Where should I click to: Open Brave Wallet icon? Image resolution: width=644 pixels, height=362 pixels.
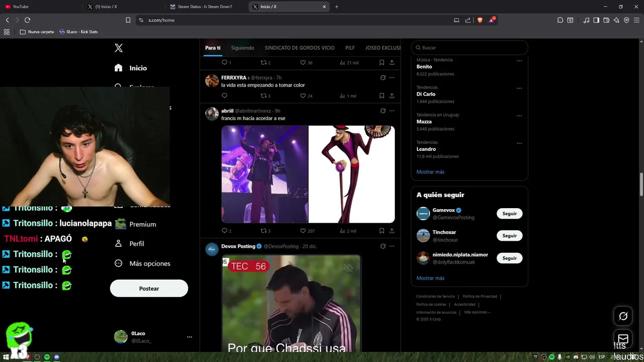tap(606, 20)
